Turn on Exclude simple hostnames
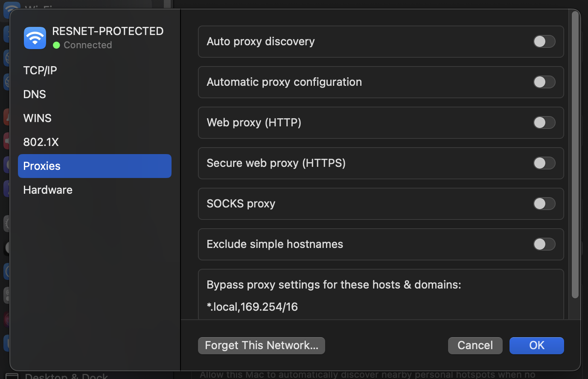 pos(544,244)
